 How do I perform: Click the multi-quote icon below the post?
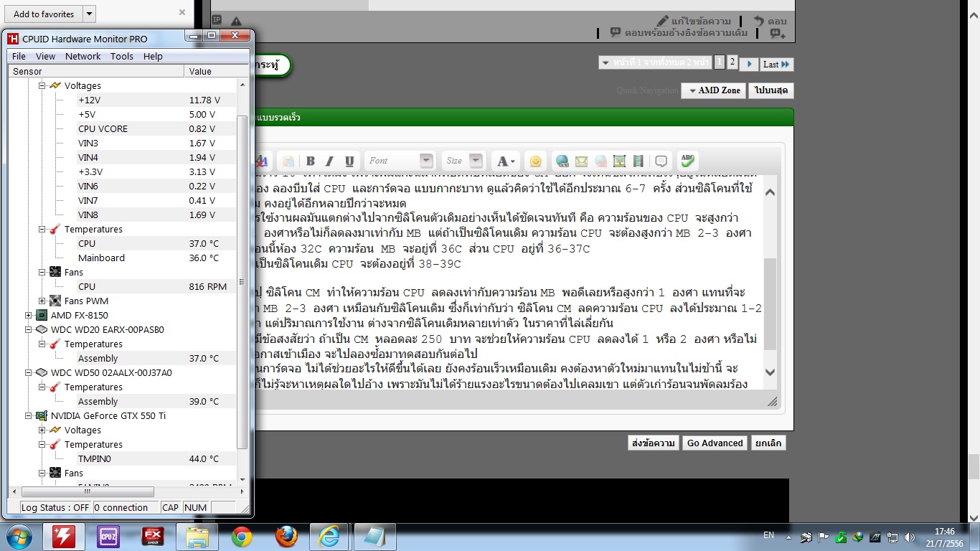click(x=778, y=33)
